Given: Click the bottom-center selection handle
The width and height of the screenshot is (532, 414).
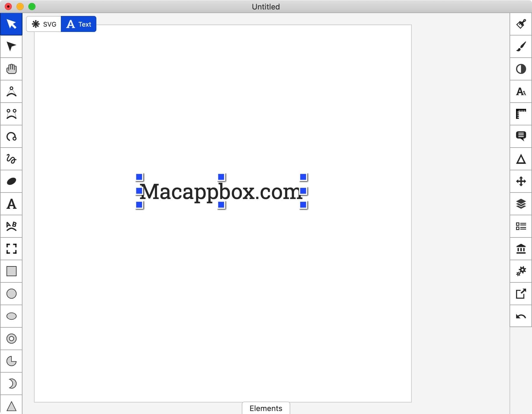Looking at the screenshot, I should pyautogui.click(x=221, y=205).
